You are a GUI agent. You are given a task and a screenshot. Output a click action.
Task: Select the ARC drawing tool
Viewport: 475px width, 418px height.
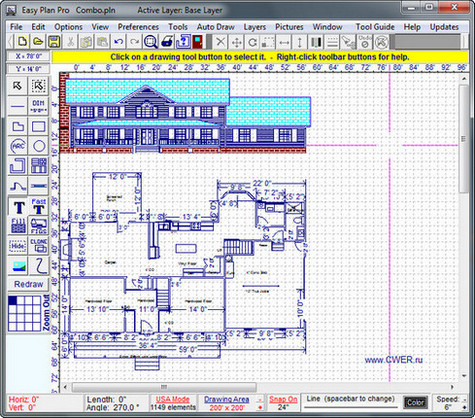click(17, 146)
